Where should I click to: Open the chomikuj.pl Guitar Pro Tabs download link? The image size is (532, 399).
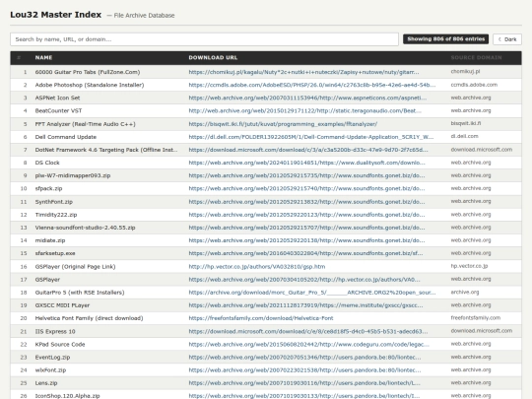coord(303,72)
